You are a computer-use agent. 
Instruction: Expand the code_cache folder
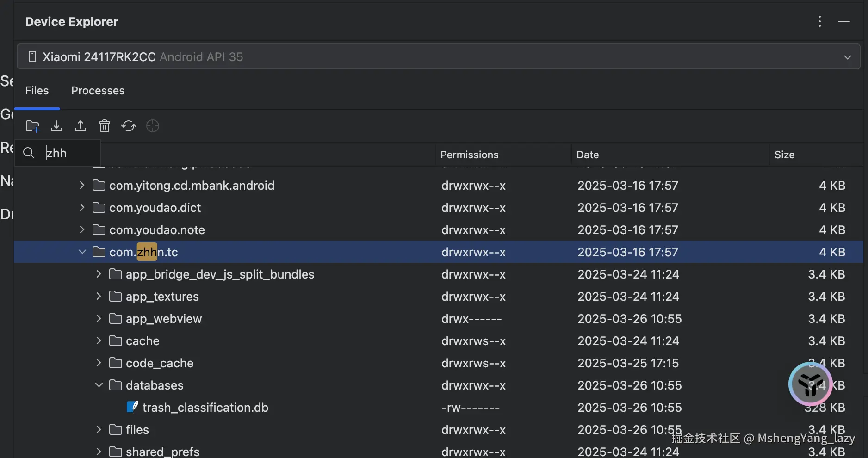[x=99, y=363]
